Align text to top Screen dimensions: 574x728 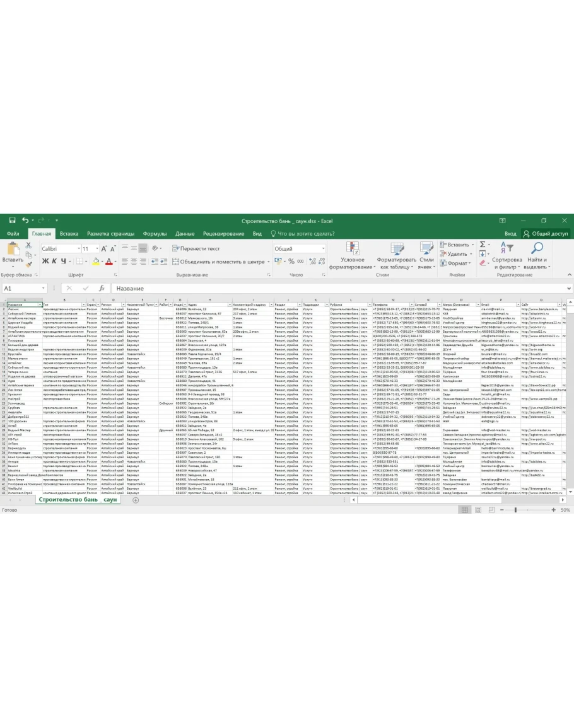click(124, 248)
